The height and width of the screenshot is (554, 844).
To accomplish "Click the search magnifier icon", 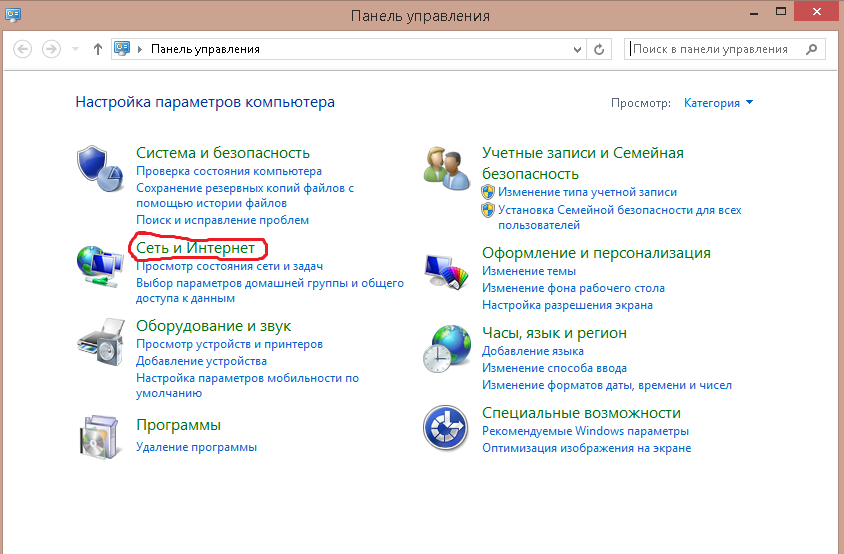I will pyautogui.click(x=811, y=50).
